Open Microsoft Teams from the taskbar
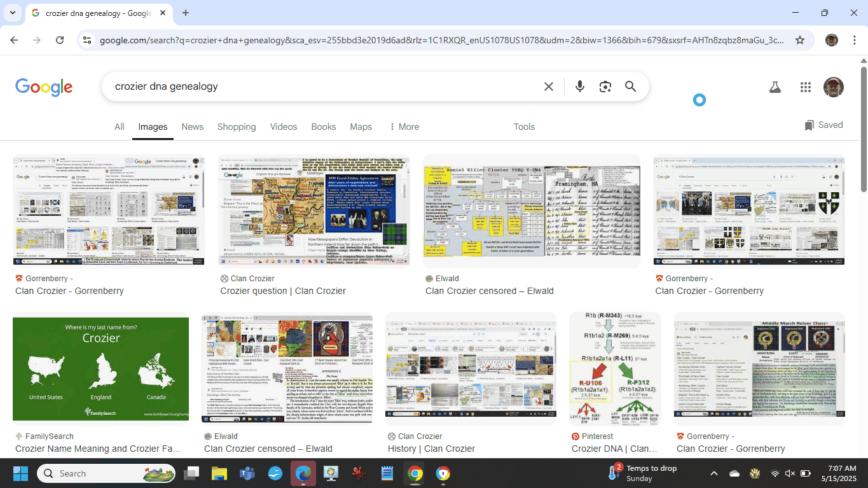 tap(247, 473)
